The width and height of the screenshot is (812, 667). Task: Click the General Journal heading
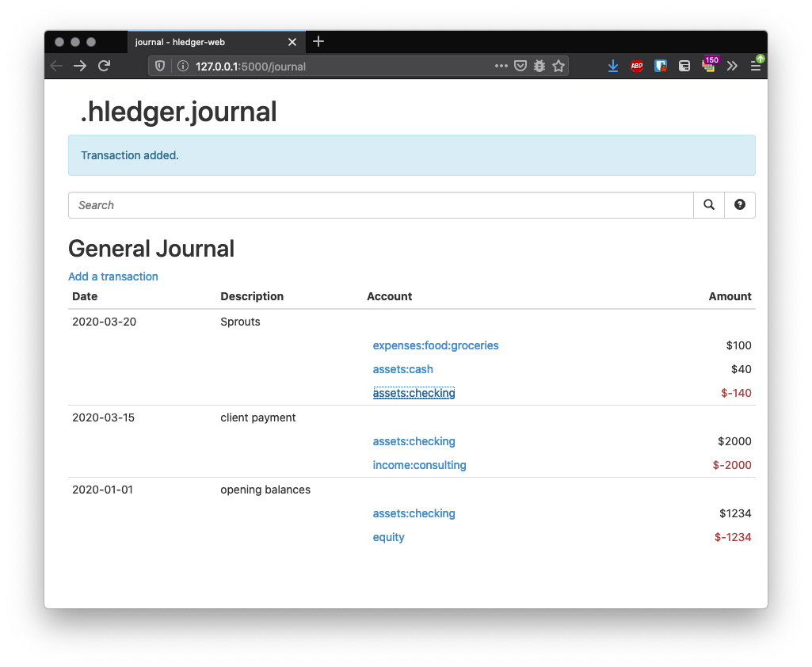point(151,249)
